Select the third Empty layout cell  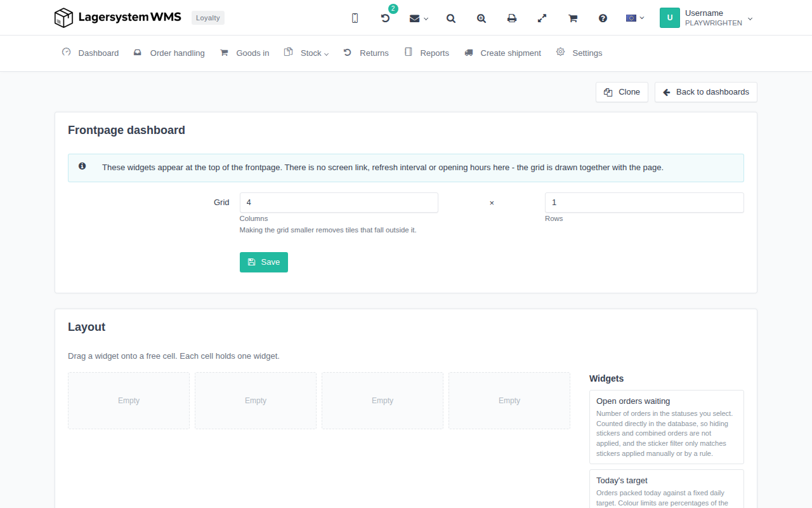[x=383, y=401]
